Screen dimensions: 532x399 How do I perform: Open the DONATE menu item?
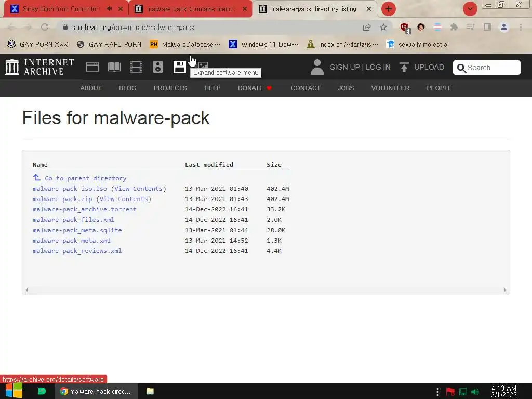(255, 88)
